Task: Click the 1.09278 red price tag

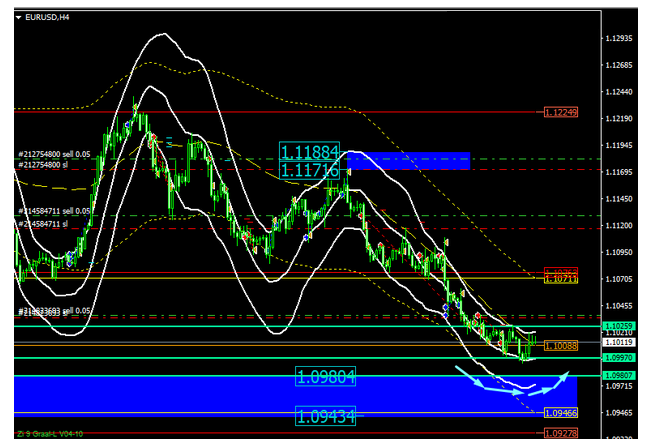Action: coord(560,433)
